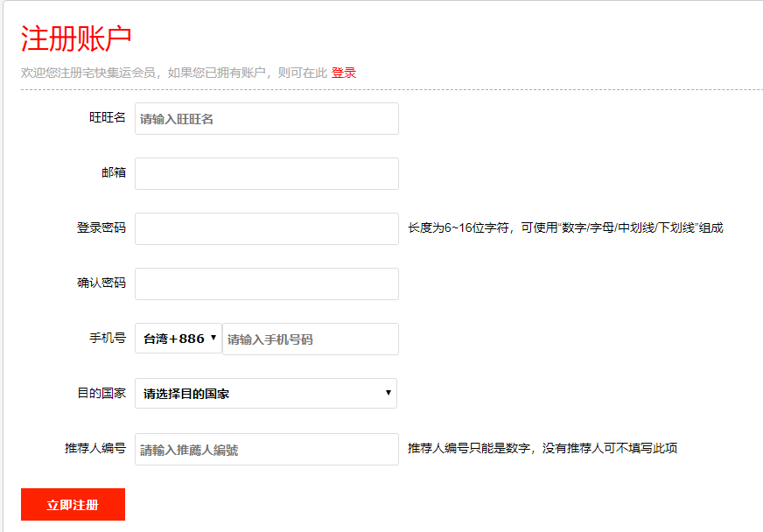Click the 登录 link

(x=343, y=73)
